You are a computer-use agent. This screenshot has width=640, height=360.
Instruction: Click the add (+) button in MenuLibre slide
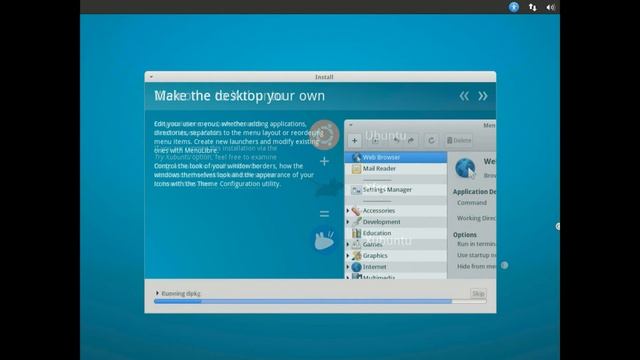click(x=355, y=140)
